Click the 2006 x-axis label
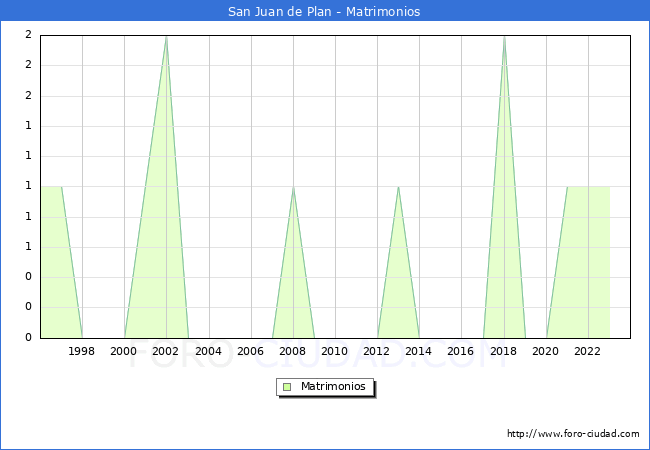Viewport: 650px width, 450px height. point(250,351)
